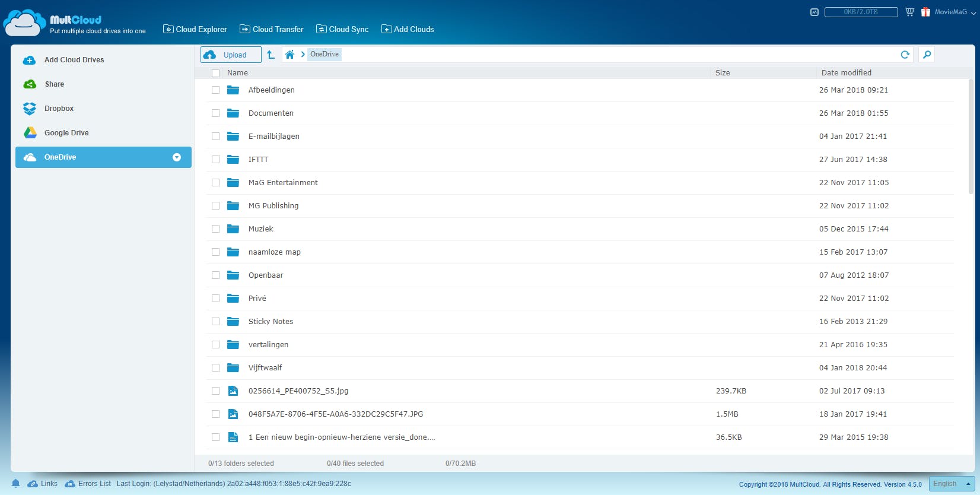This screenshot has width=980, height=495.
Task: Click the document icon for Een nieuw begin
Action: tap(233, 437)
